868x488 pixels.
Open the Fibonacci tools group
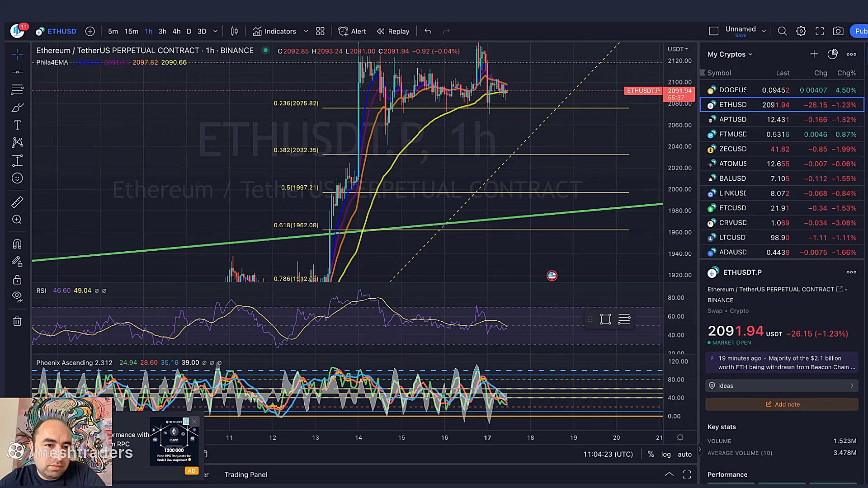tap(17, 89)
